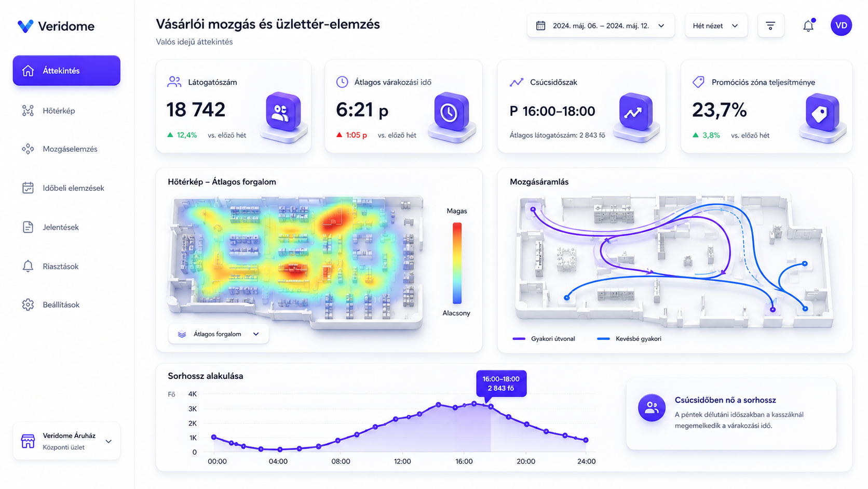Open the Átlagos forgalom heatmap layer dropdown

point(219,334)
